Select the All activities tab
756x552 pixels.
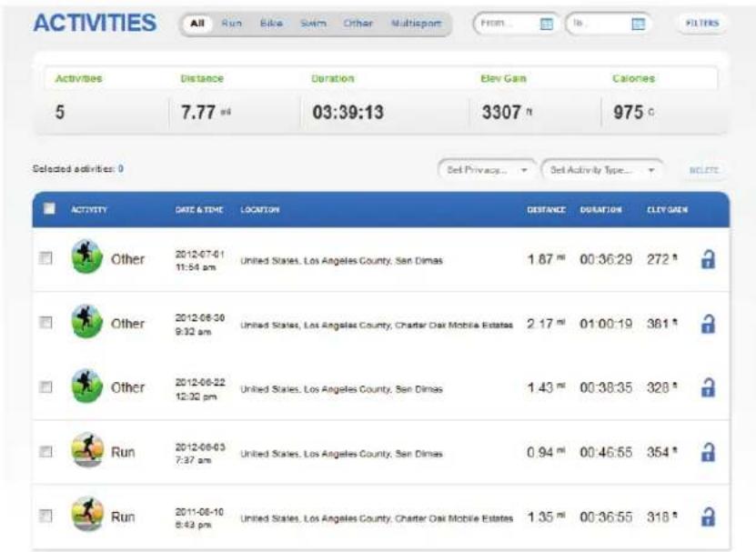coord(197,23)
